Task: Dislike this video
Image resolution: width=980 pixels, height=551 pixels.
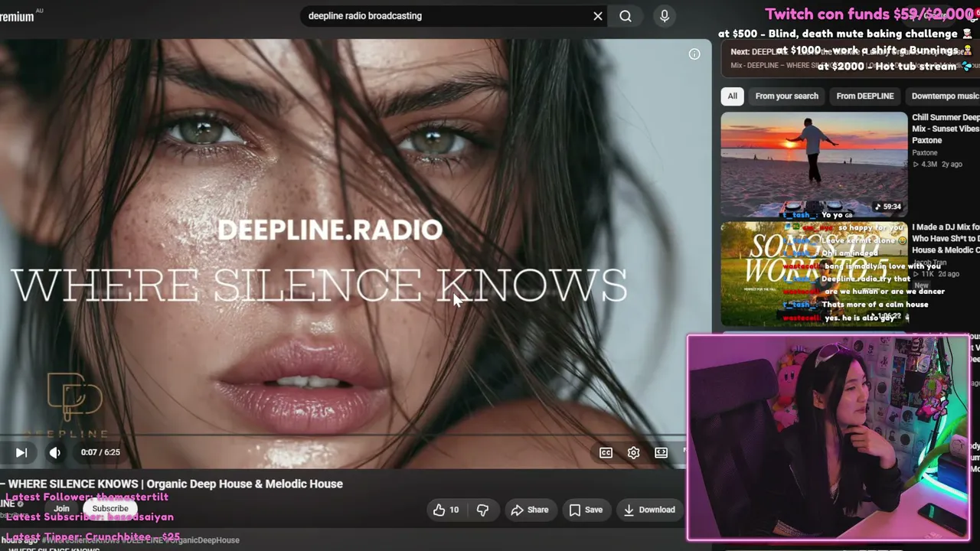Action: point(482,510)
